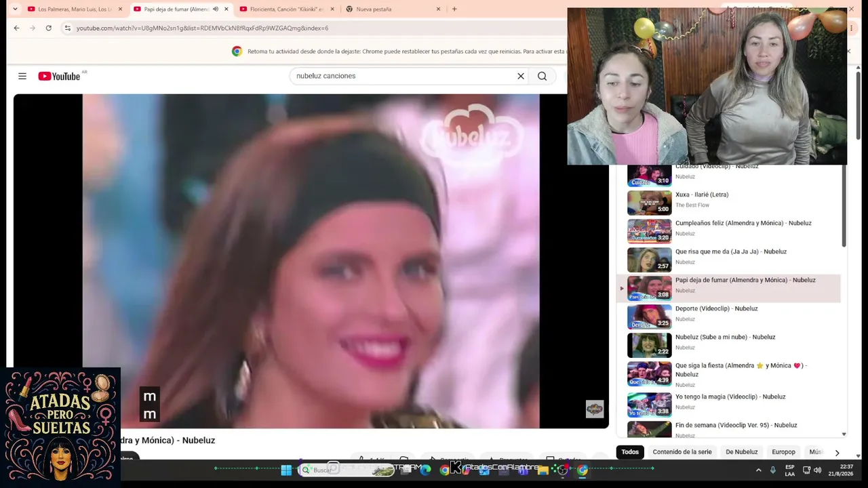Click the playlist scroll-down arrow
The width and height of the screenshot is (868, 488).
(844, 434)
